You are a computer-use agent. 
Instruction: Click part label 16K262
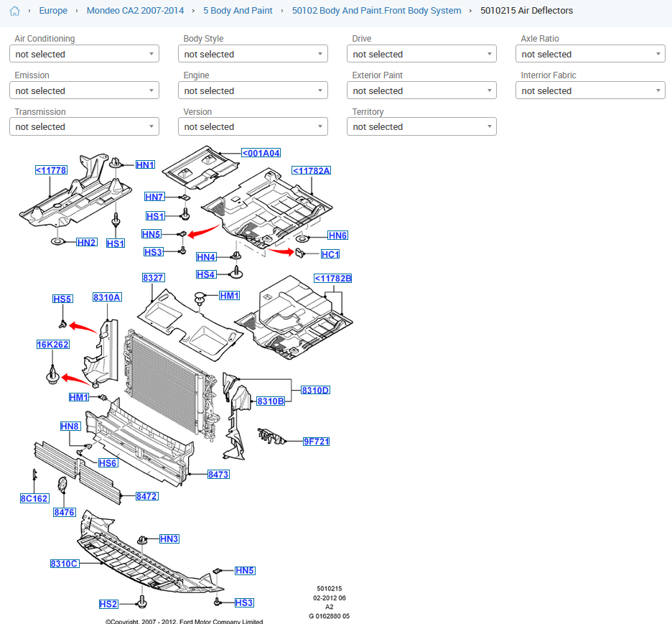coord(53,345)
